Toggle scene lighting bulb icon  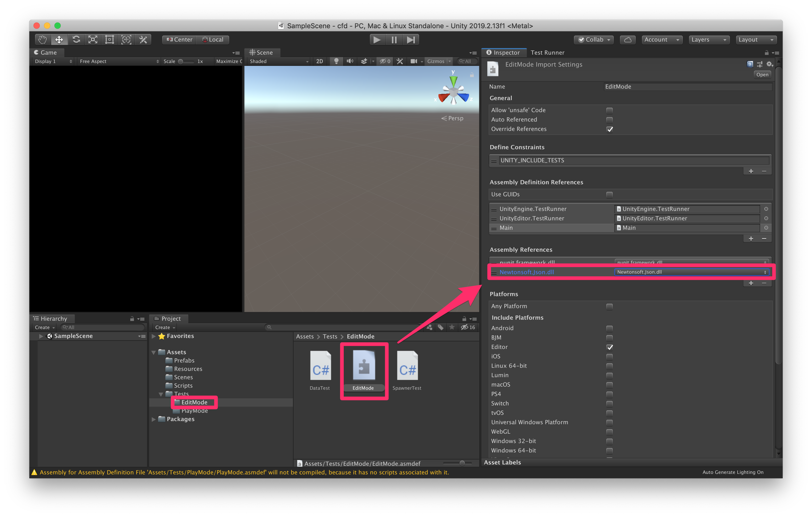(336, 61)
